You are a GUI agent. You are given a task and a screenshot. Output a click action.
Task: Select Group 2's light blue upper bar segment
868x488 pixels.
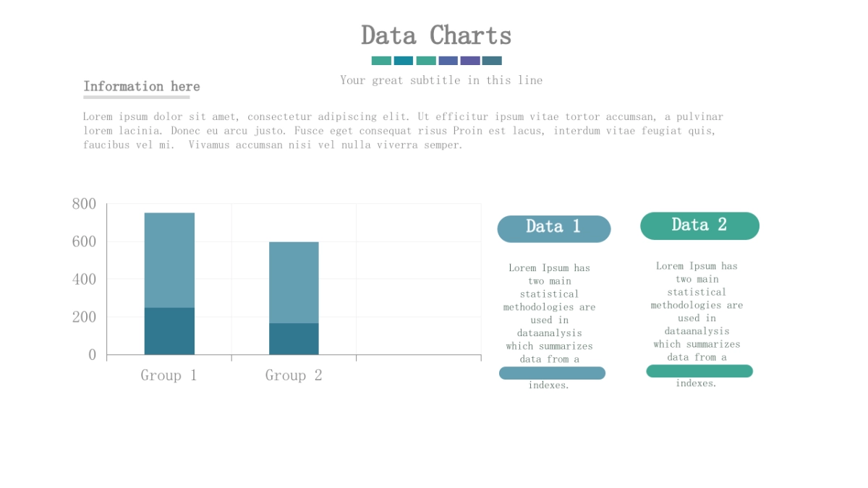pos(294,282)
